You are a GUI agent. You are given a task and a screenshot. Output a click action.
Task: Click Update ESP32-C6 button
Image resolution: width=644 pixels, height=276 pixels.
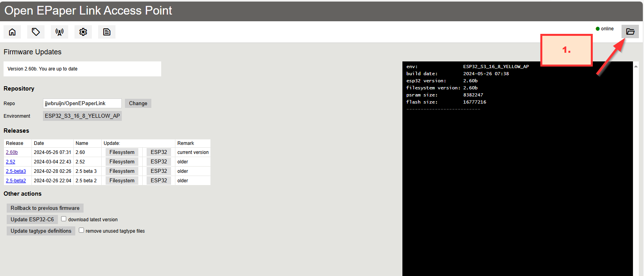32,219
